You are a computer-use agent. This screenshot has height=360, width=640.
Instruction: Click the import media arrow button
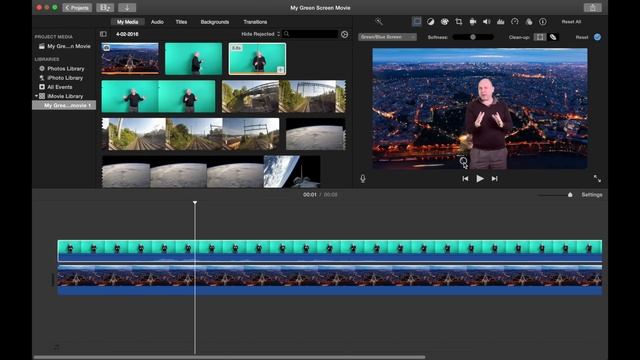coord(127,7)
